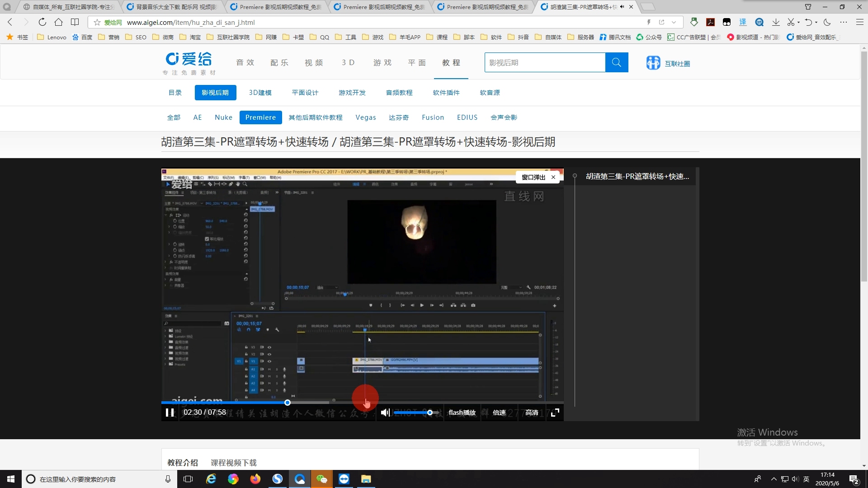Open the 音效 top navigation item
Screen dimensions: 868x488
point(245,63)
